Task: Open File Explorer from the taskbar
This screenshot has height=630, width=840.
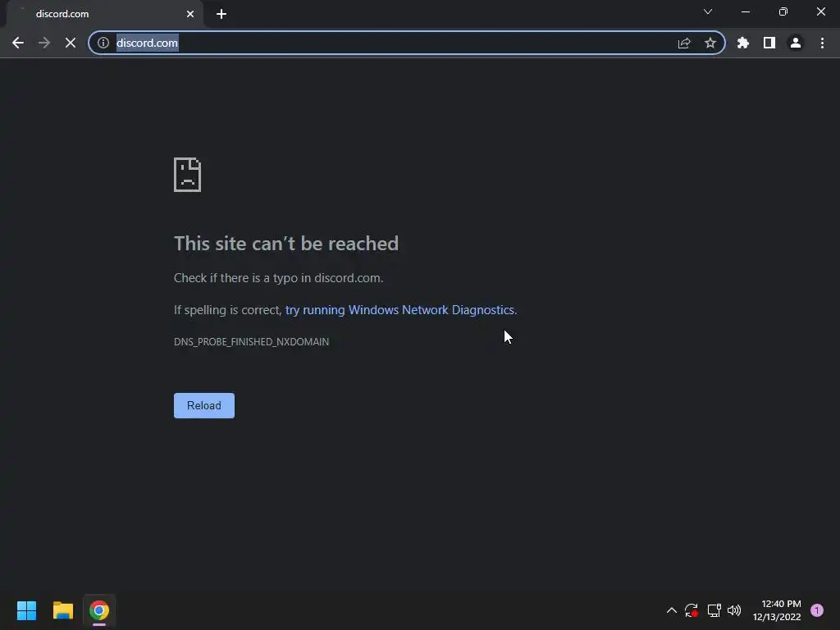Action: 62,610
